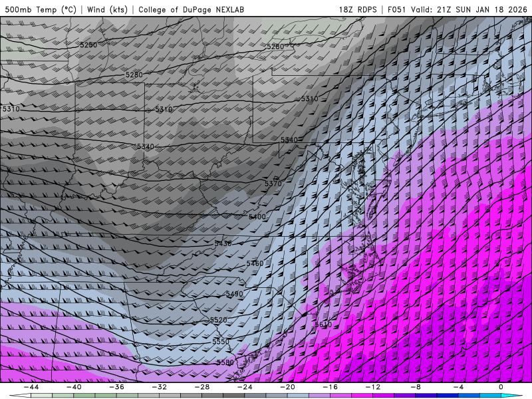This screenshot has width=532, height=399.
Task: Select the 5430 height contour label
Action: point(223,243)
